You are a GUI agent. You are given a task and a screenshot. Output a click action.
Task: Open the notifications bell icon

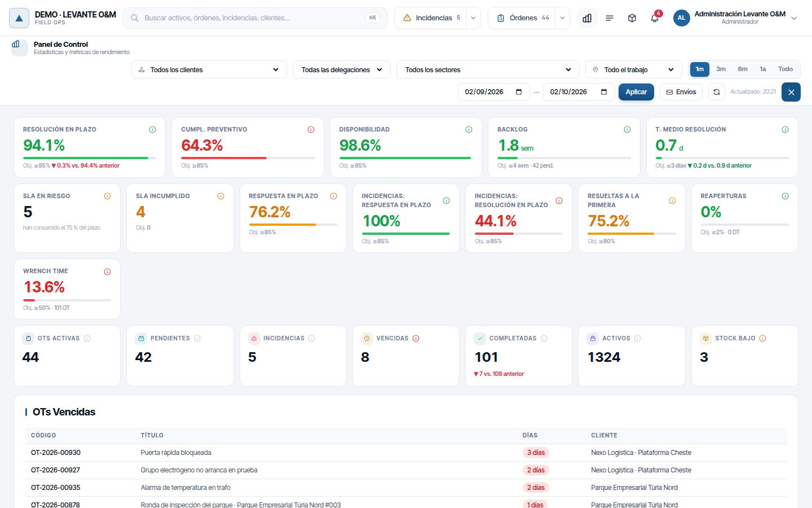tap(655, 18)
